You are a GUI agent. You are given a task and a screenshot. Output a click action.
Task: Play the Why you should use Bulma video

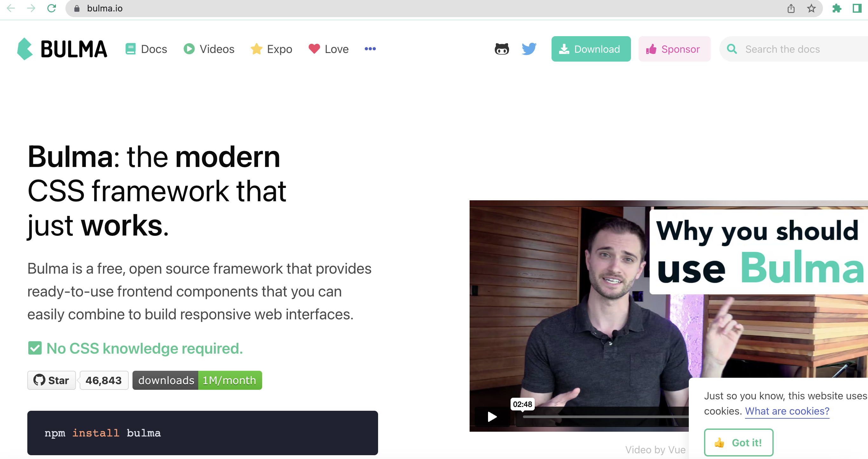pos(492,417)
